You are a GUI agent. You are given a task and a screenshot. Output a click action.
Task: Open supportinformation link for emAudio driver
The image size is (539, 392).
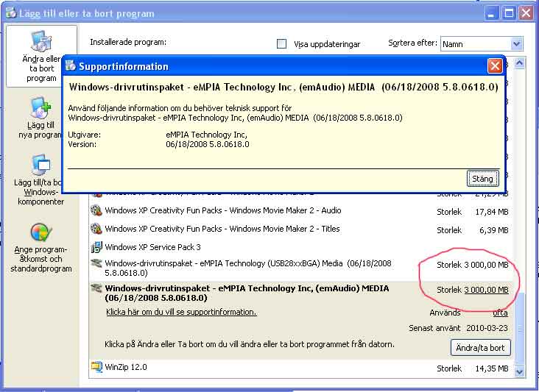181,312
